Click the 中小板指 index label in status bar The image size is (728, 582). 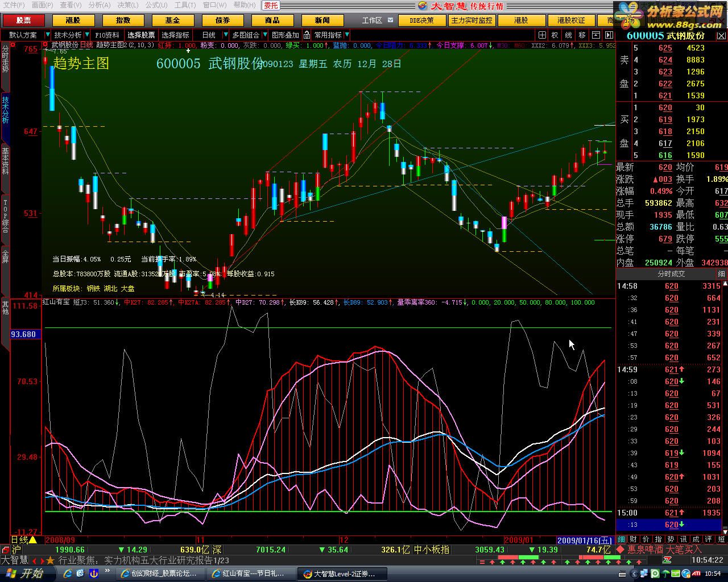tap(432, 550)
